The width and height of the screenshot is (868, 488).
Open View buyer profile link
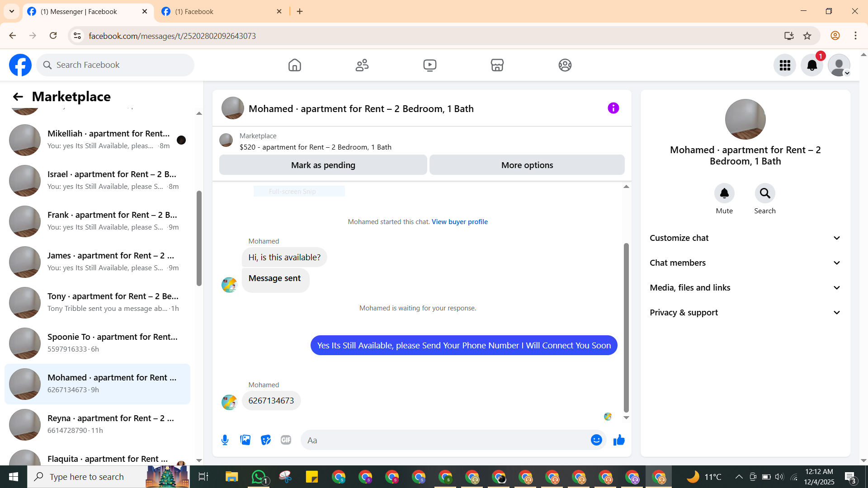(x=459, y=222)
